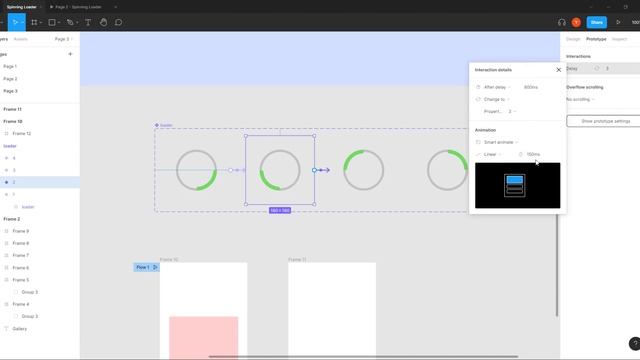Select the Frame 11 layer
The image size is (640, 360).
(x=13, y=109)
